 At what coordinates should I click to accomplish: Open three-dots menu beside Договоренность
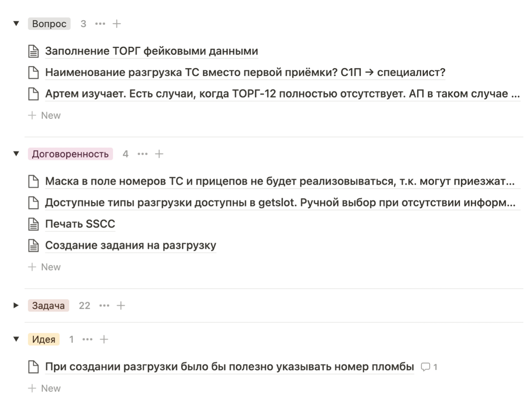pyautogui.click(x=143, y=154)
